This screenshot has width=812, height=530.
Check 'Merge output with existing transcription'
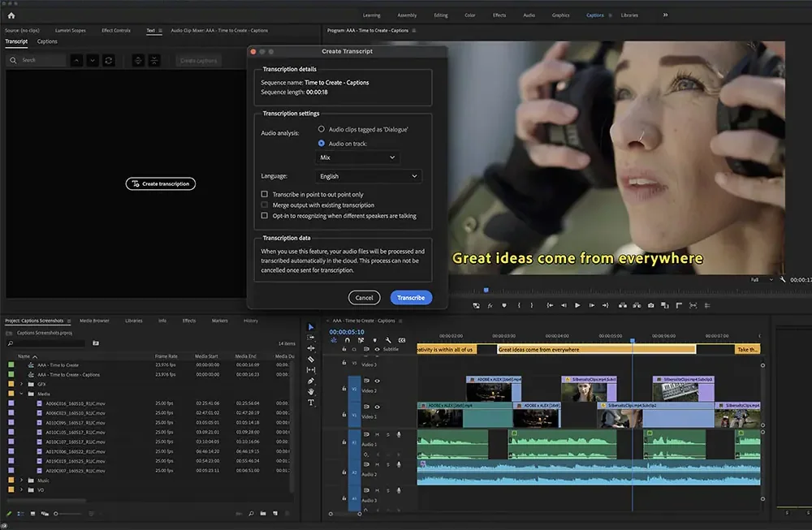click(x=264, y=205)
